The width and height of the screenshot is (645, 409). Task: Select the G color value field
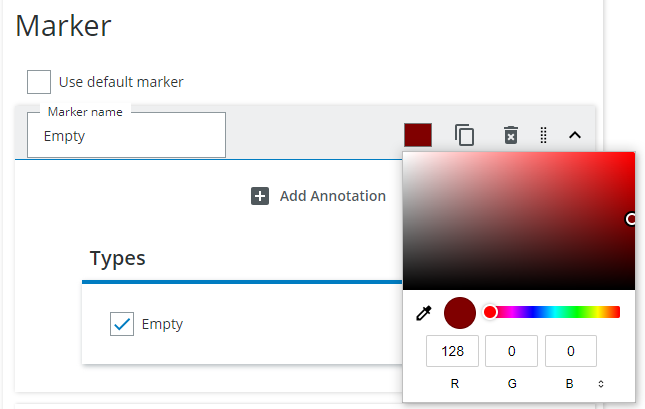[511, 351]
